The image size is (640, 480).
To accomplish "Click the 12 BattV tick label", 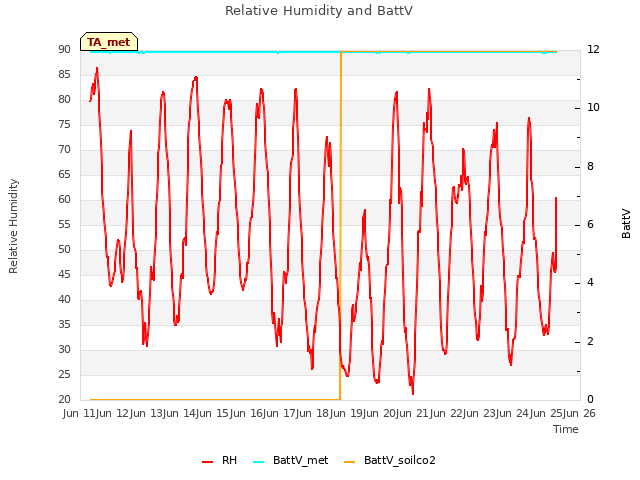I will click(593, 49).
